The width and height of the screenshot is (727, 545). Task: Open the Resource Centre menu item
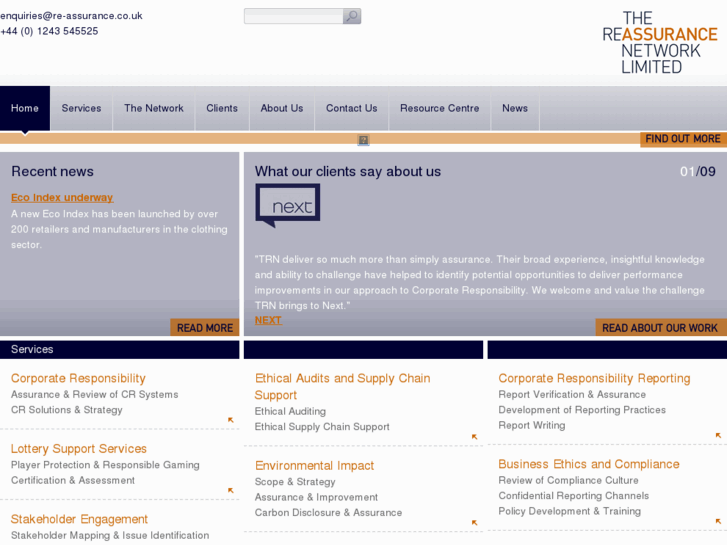pyautogui.click(x=440, y=108)
